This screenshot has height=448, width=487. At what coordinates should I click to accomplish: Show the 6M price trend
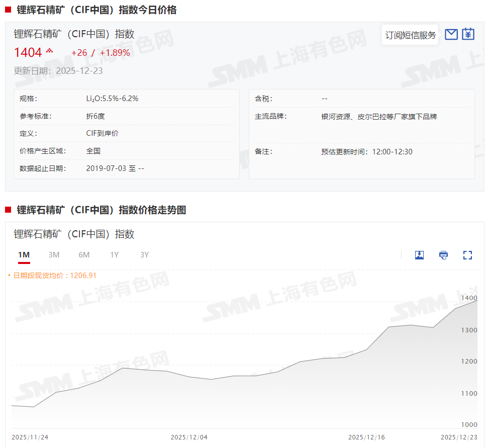[84, 255]
